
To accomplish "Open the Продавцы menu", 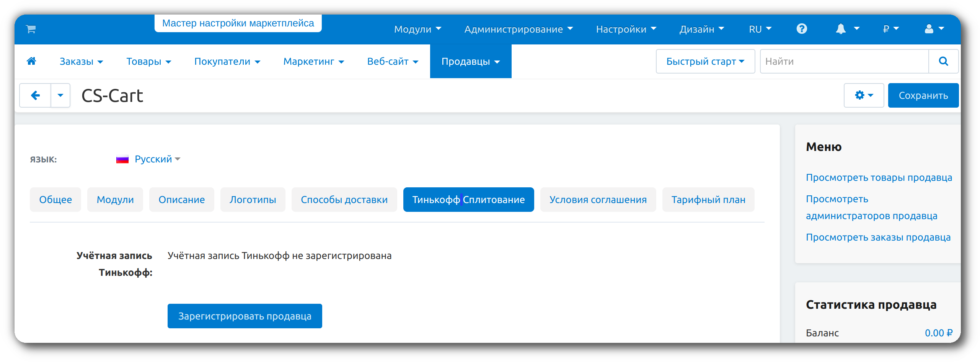I will [x=470, y=61].
